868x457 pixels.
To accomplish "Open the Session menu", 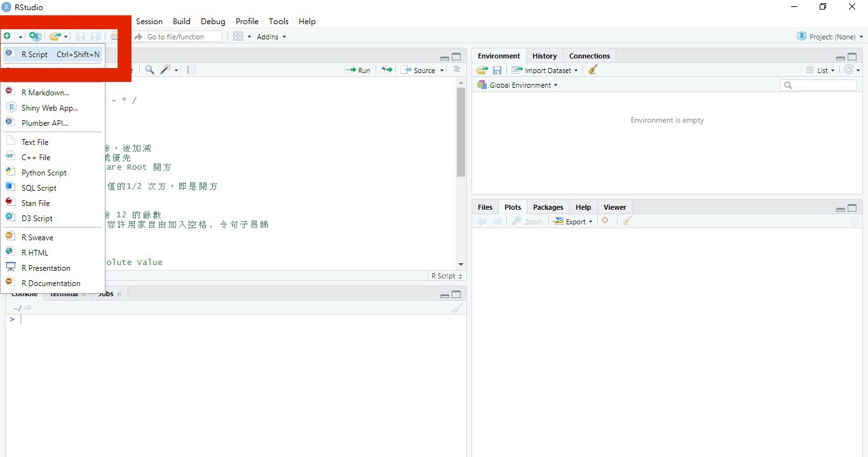I will [149, 21].
